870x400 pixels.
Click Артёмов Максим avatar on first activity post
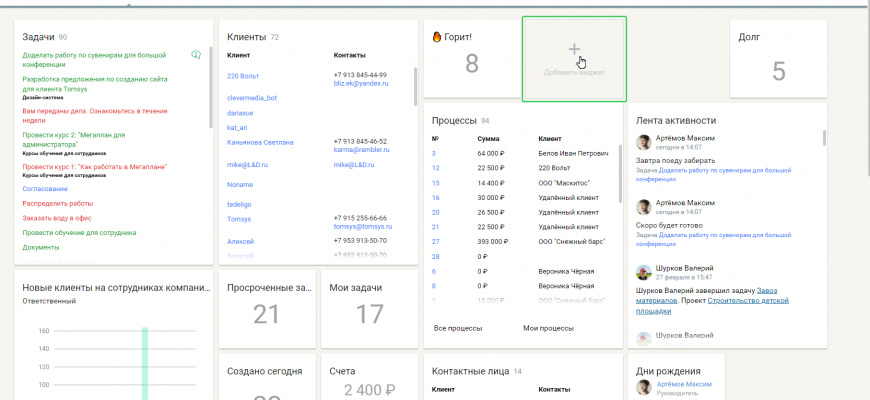tap(645, 143)
